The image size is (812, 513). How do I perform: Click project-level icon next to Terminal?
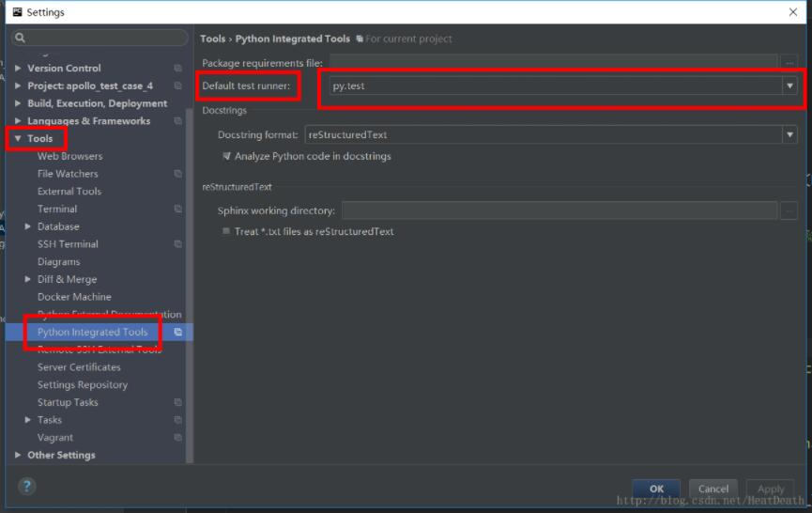point(177,209)
